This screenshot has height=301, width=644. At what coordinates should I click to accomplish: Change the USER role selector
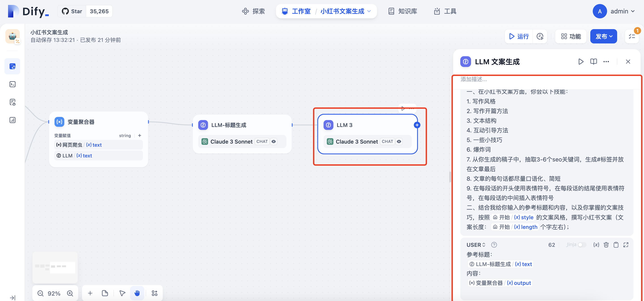click(476, 245)
